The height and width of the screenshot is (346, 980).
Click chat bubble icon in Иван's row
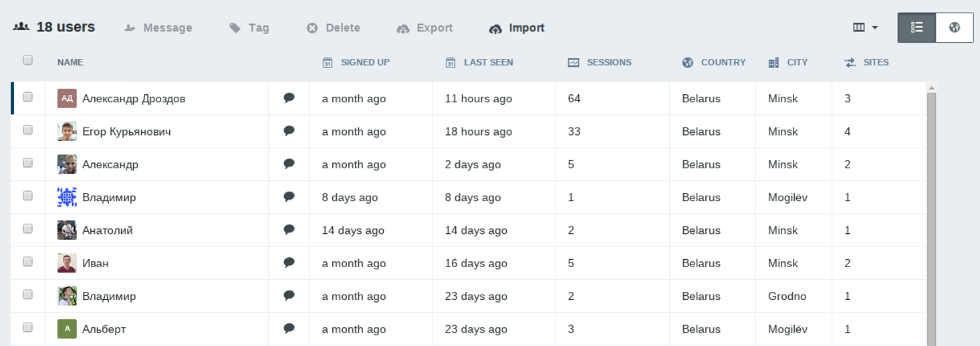[x=289, y=263]
